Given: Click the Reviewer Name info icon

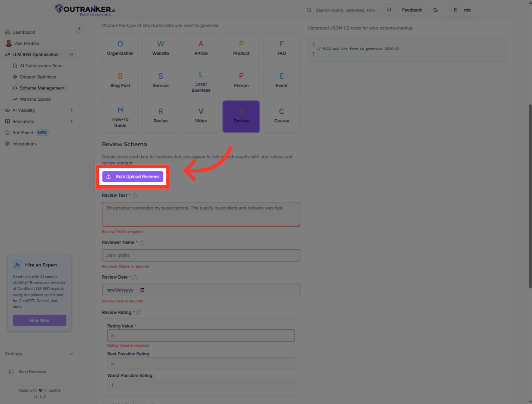Looking at the screenshot, I should click(142, 243).
